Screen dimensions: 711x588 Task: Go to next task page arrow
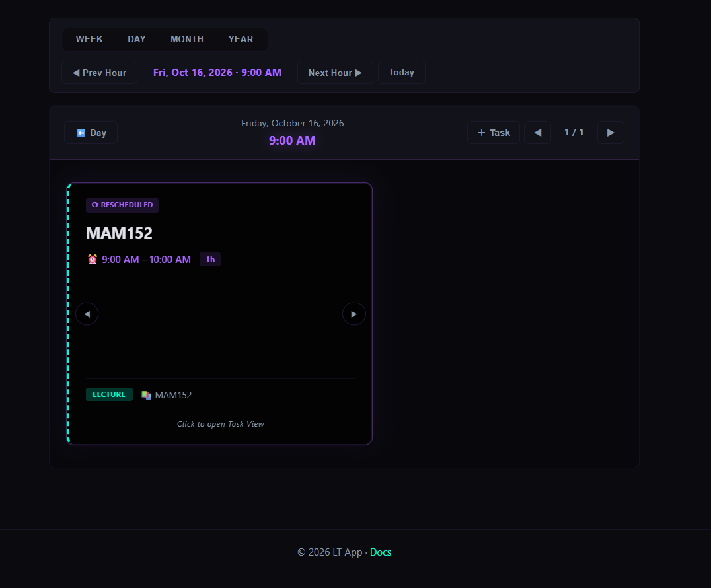[611, 132]
